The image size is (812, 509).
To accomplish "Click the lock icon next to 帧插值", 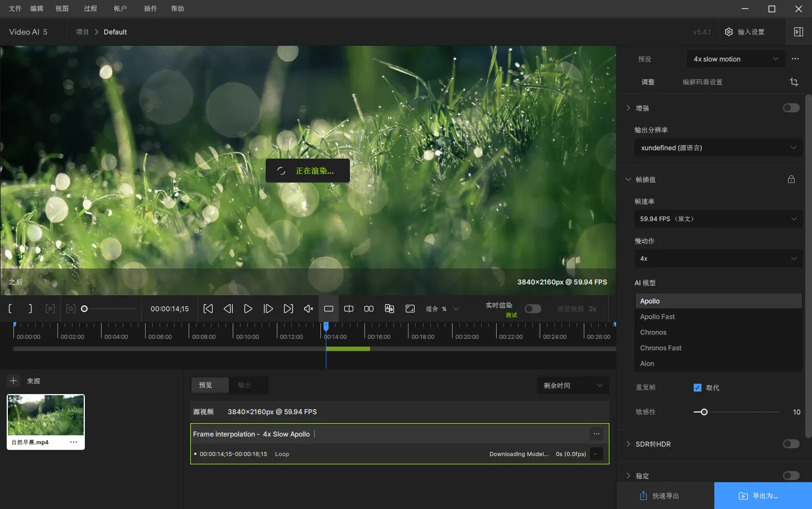I will tap(791, 179).
